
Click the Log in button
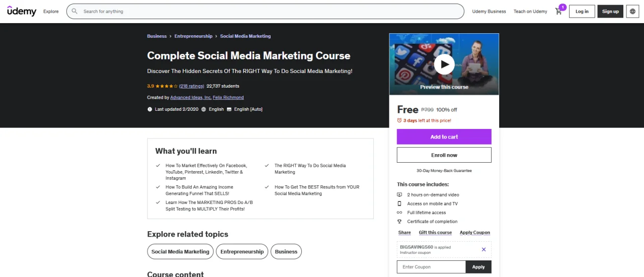(x=582, y=11)
